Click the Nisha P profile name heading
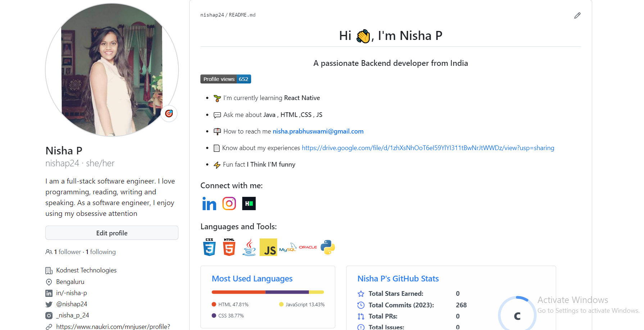 point(64,150)
